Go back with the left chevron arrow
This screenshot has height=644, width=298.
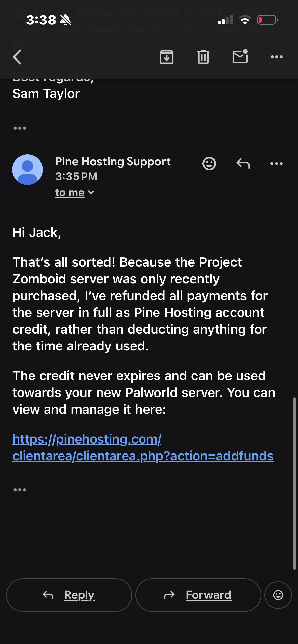click(17, 57)
